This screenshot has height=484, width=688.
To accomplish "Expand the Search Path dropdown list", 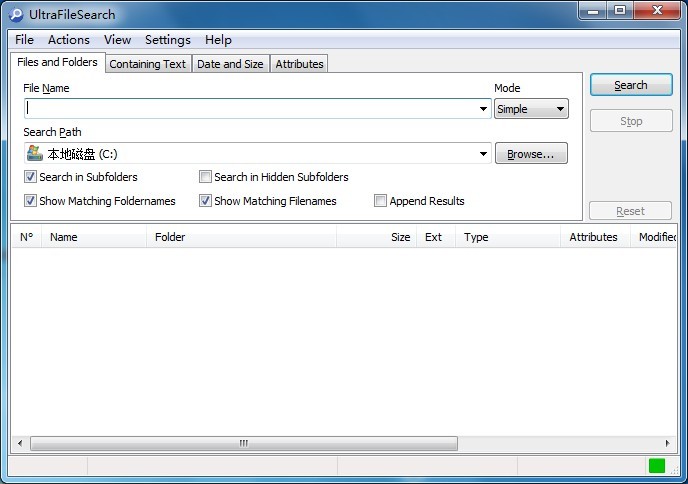I will pyautogui.click(x=483, y=154).
